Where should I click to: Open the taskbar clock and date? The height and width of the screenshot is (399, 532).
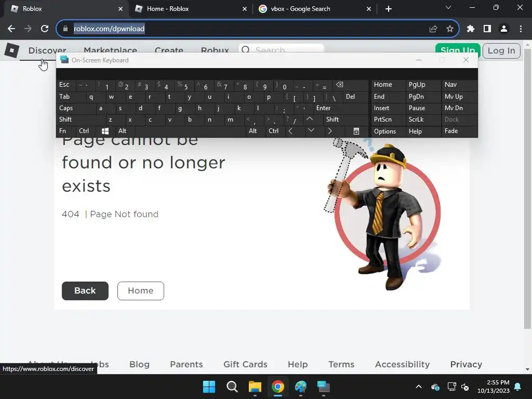494,387
